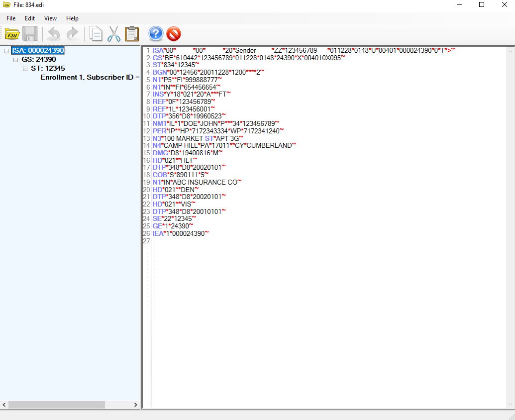
Task: Maximize the 834.edi window
Action: [x=482, y=4]
